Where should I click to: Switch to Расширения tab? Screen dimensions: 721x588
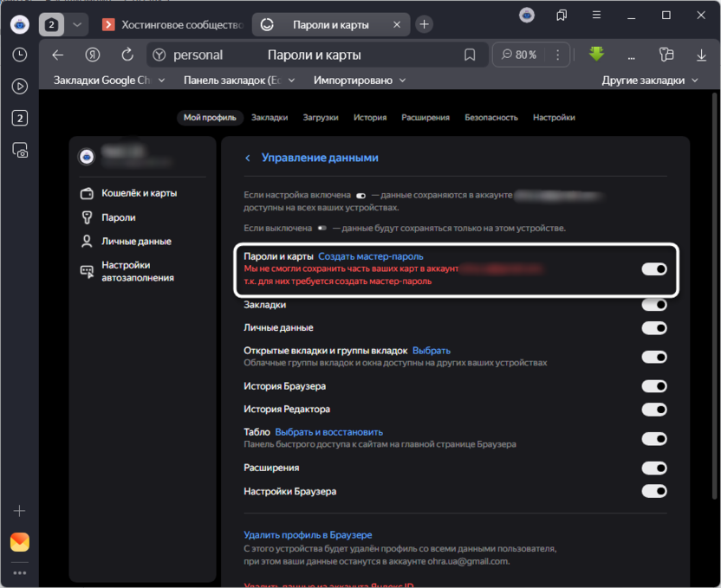coord(425,118)
